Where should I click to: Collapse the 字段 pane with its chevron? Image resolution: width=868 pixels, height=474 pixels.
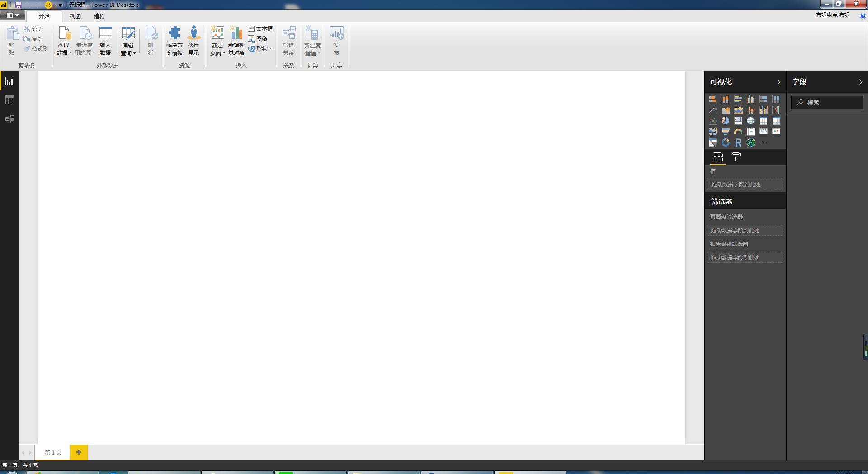tap(860, 82)
